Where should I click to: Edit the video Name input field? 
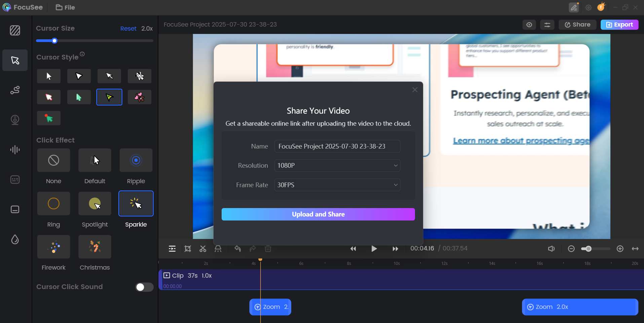coord(337,146)
